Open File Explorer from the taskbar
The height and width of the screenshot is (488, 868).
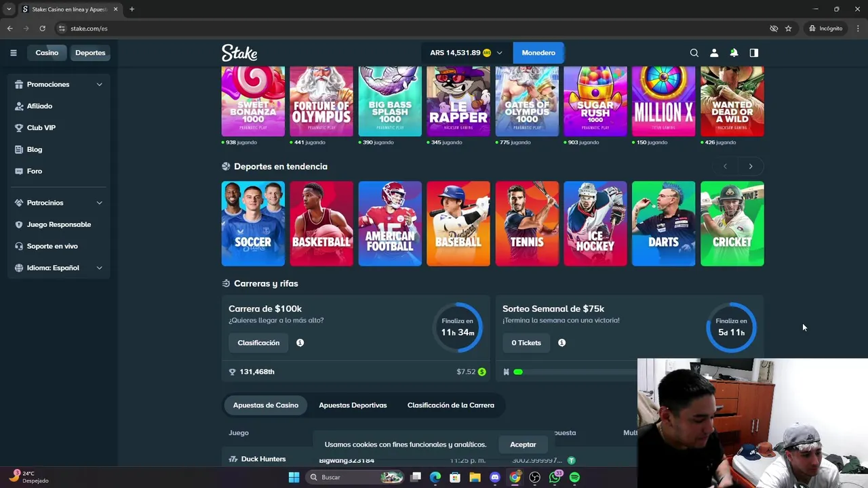click(475, 477)
